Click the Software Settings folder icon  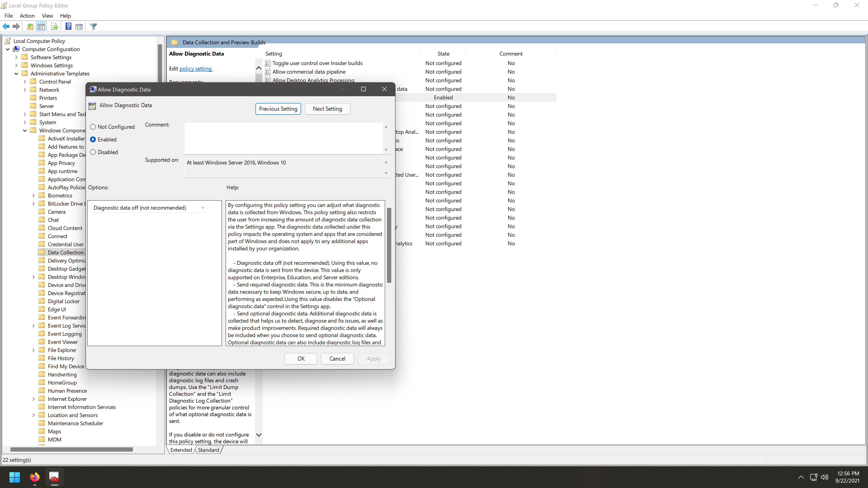[x=25, y=57]
